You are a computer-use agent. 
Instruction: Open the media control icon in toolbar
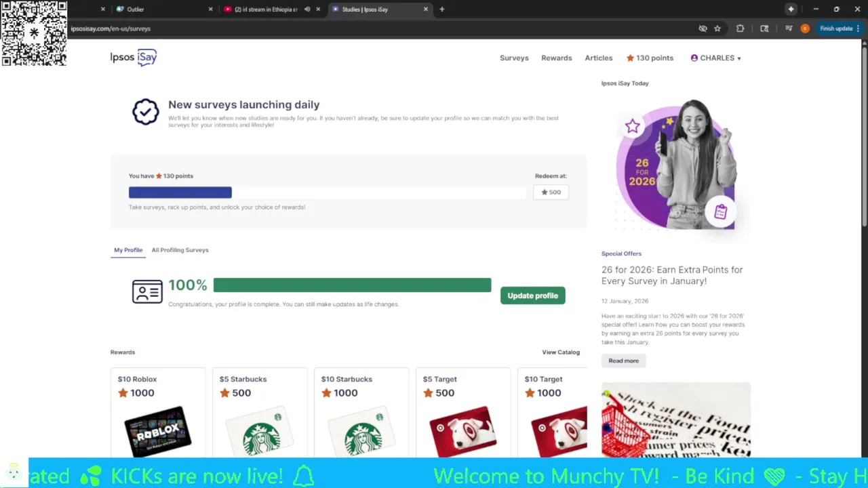[x=789, y=28]
